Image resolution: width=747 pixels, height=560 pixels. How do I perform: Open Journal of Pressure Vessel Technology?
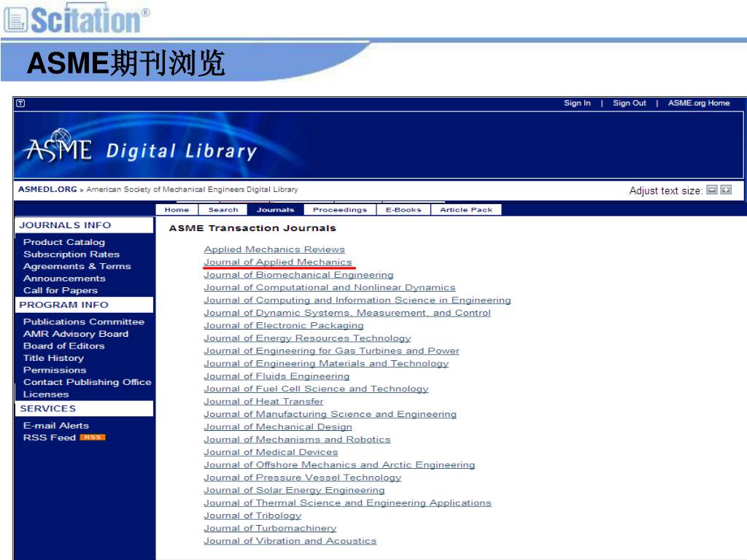pyautogui.click(x=303, y=478)
